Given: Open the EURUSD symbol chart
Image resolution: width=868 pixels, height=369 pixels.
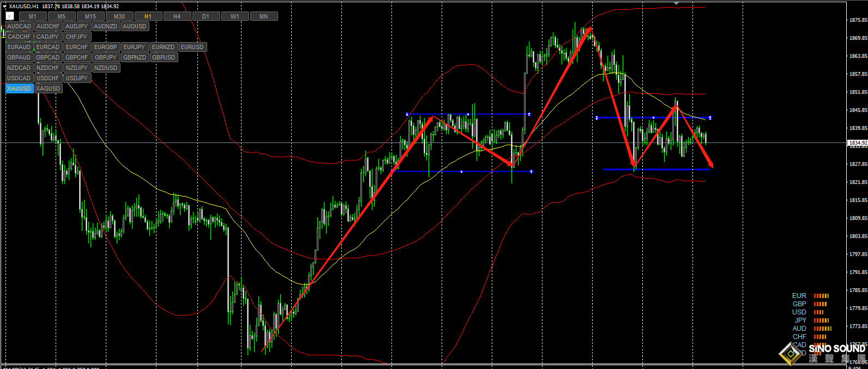Looking at the screenshot, I should tap(192, 47).
